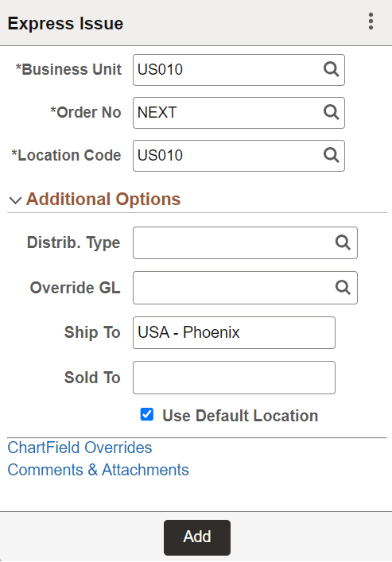Open the Distrib. Type lookup magnifier
The height and width of the screenshot is (562, 392).
point(343,242)
